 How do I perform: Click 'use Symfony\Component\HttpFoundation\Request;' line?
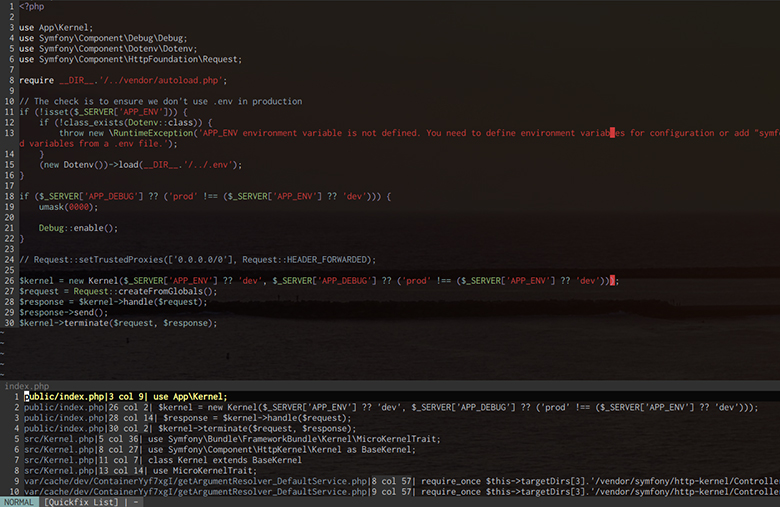tap(130, 59)
